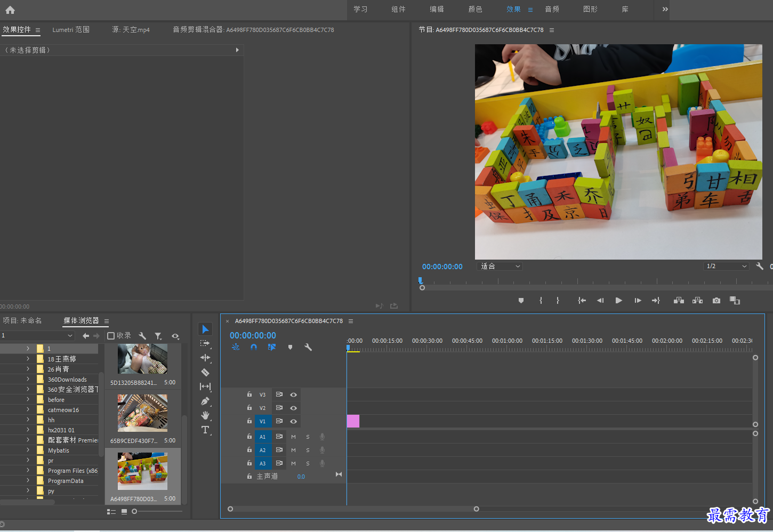Click the Program monitor playhead marker
Screen dimensions: 773x532
pyautogui.click(x=421, y=280)
